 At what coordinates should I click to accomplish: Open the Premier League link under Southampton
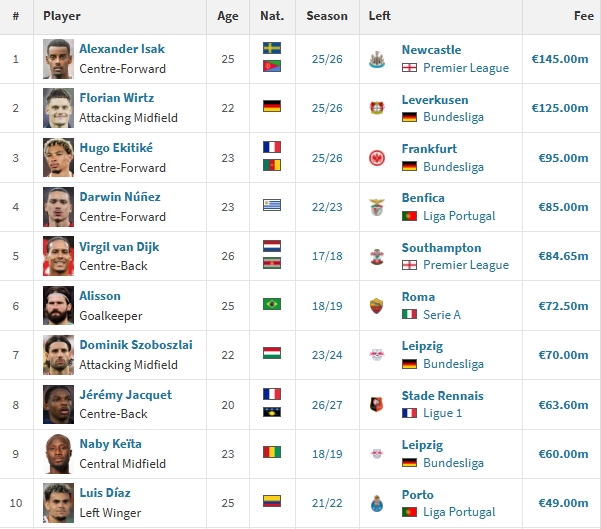click(x=466, y=265)
